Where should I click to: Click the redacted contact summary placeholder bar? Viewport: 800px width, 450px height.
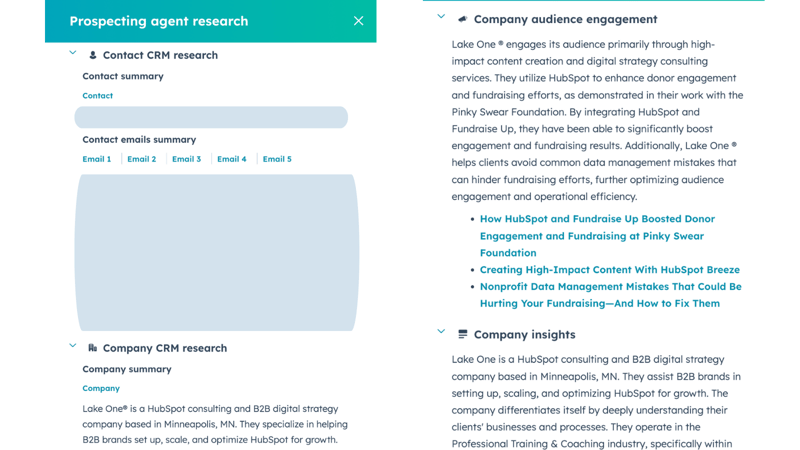[x=211, y=117]
